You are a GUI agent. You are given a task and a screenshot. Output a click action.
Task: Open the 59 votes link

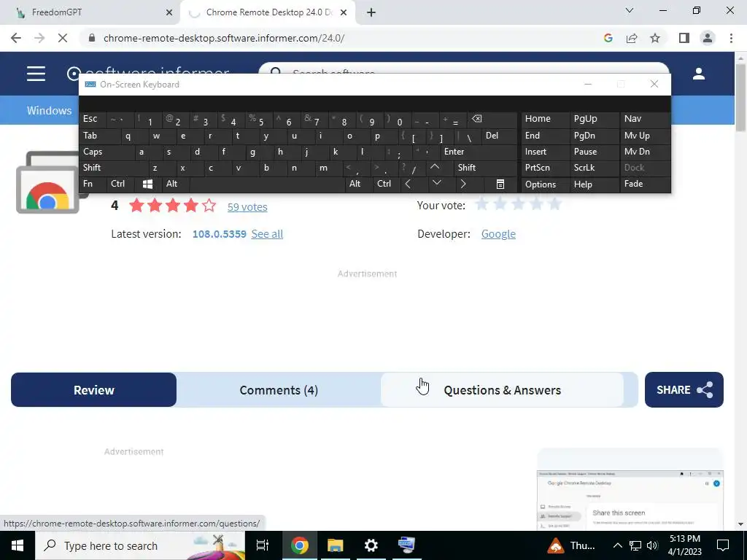point(247,206)
